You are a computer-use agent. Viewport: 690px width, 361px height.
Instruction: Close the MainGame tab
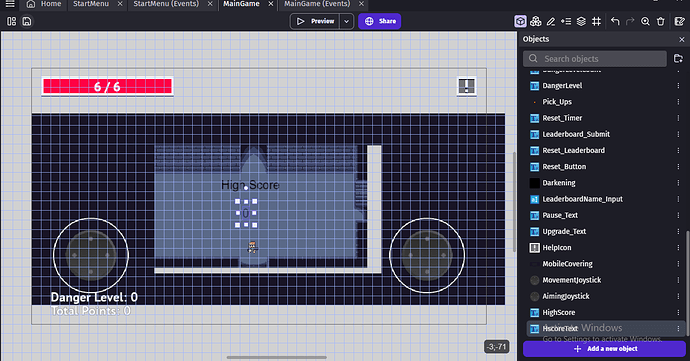(x=271, y=4)
